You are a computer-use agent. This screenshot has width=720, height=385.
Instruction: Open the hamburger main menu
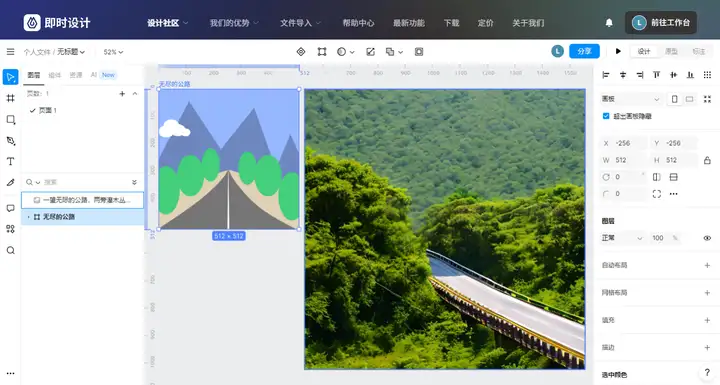tap(10, 52)
